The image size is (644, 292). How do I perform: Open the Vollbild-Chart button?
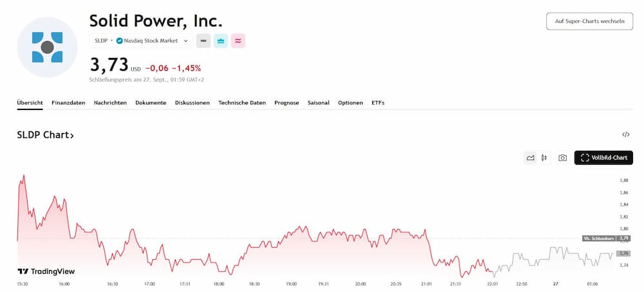603,158
